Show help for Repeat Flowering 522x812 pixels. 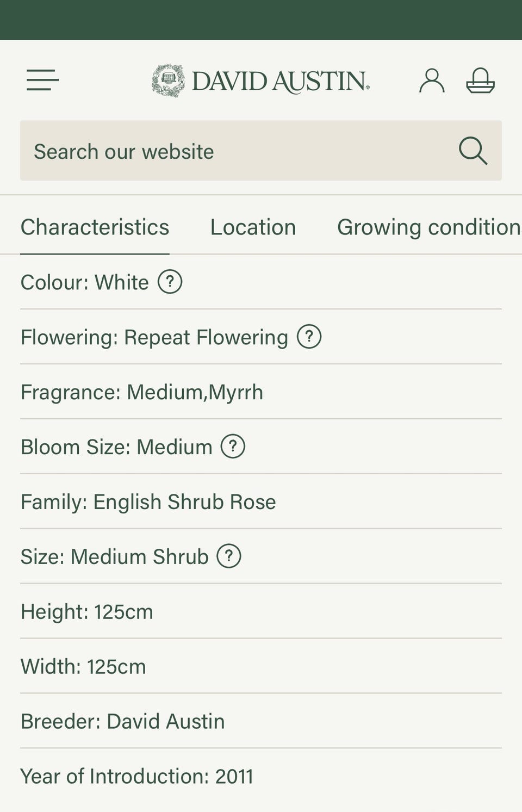309,337
